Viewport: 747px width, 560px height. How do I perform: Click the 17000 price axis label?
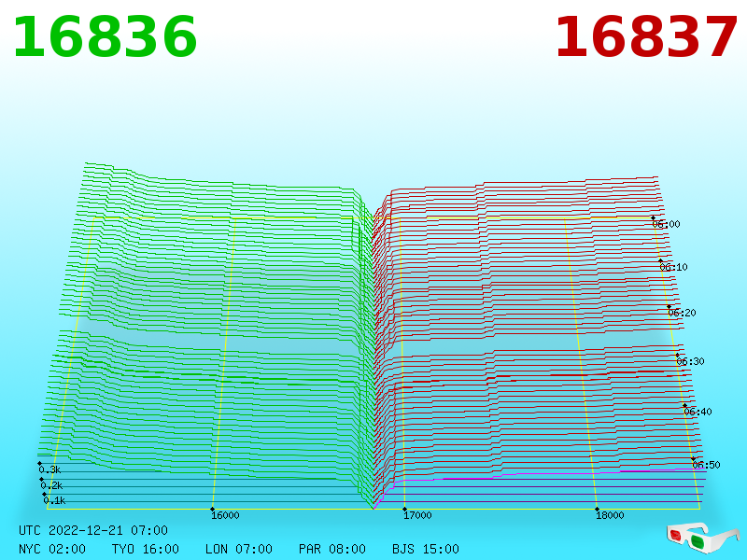point(417,515)
